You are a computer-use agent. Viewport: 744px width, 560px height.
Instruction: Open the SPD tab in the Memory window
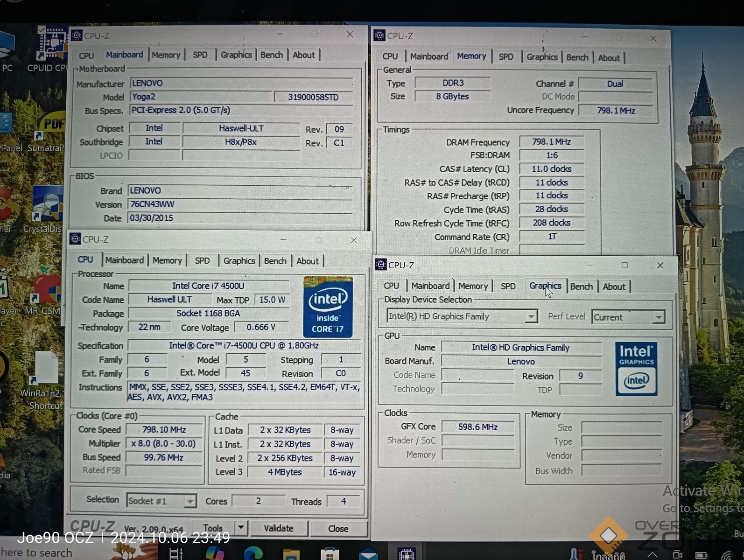(506, 57)
